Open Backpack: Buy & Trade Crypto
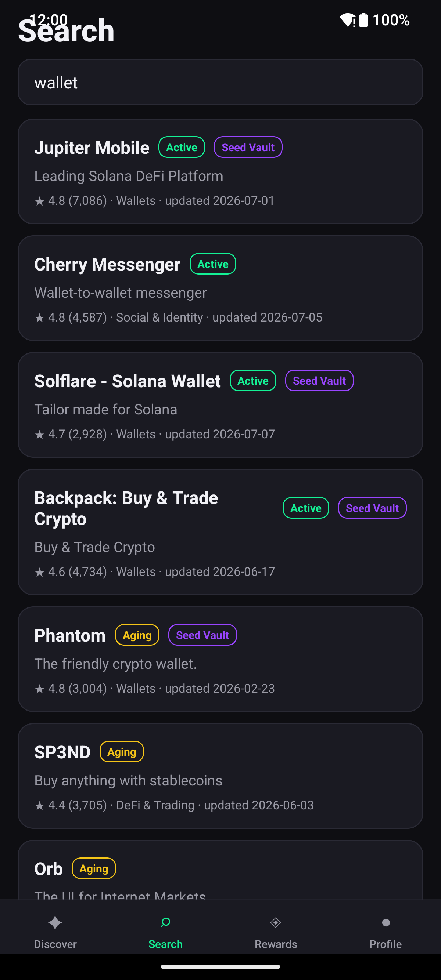 [220, 532]
